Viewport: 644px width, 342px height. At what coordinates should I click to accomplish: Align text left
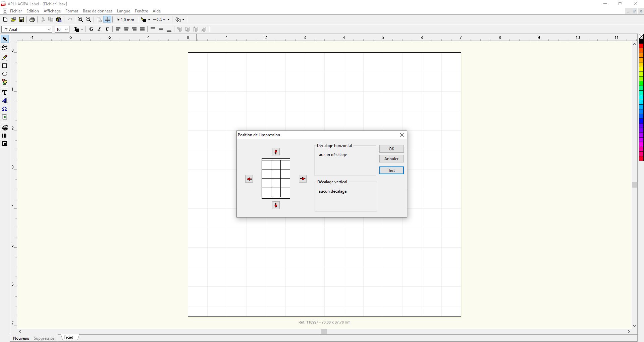(x=118, y=29)
